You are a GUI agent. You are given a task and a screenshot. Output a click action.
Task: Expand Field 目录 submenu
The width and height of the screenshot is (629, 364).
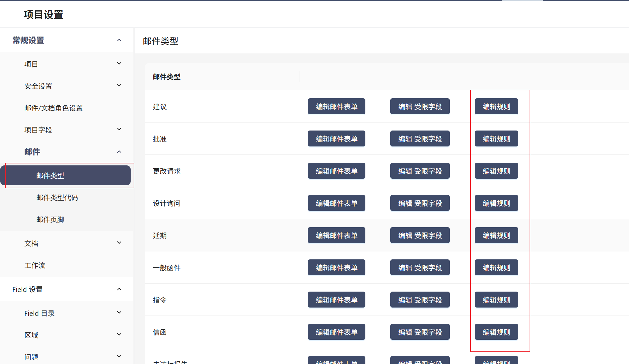tap(119, 313)
